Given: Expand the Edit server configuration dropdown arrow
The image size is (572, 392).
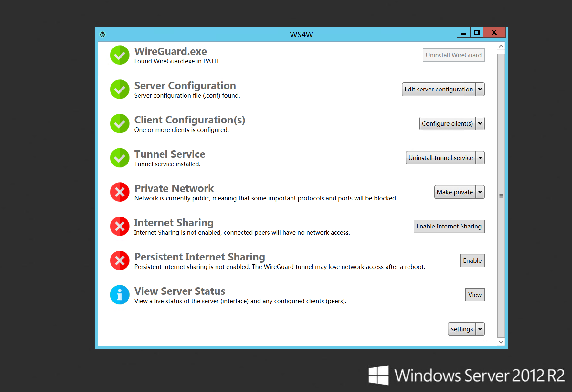Looking at the screenshot, I should (x=480, y=90).
